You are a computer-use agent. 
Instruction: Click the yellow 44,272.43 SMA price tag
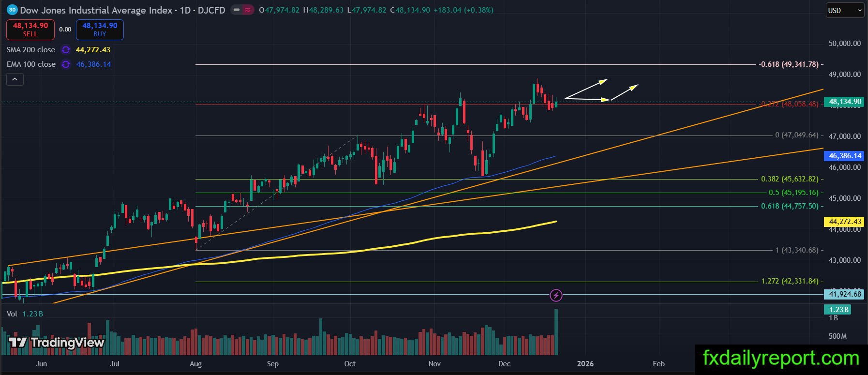click(x=845, y=222)
